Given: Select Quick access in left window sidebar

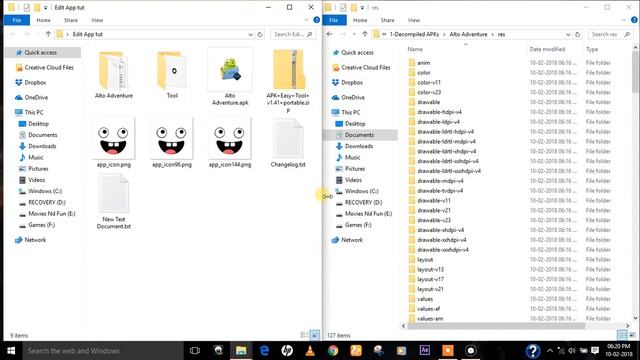Looking at the screenshot, I should (40, 52).
